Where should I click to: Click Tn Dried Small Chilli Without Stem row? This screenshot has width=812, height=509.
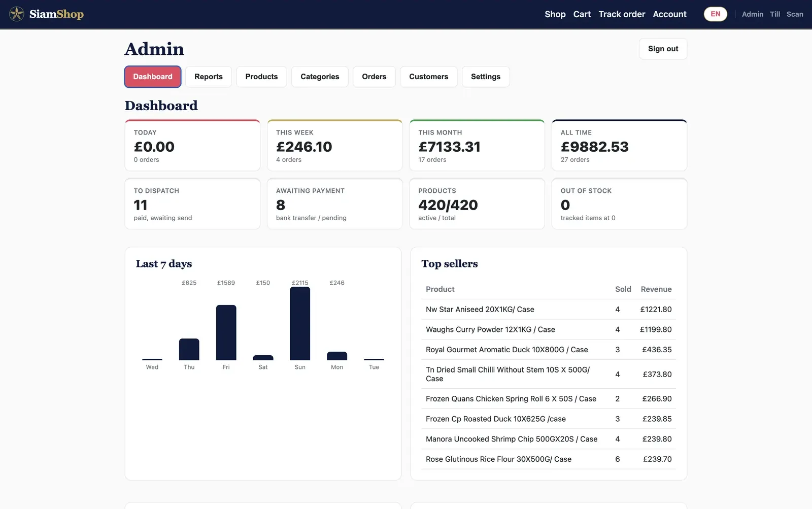(549, 374)
